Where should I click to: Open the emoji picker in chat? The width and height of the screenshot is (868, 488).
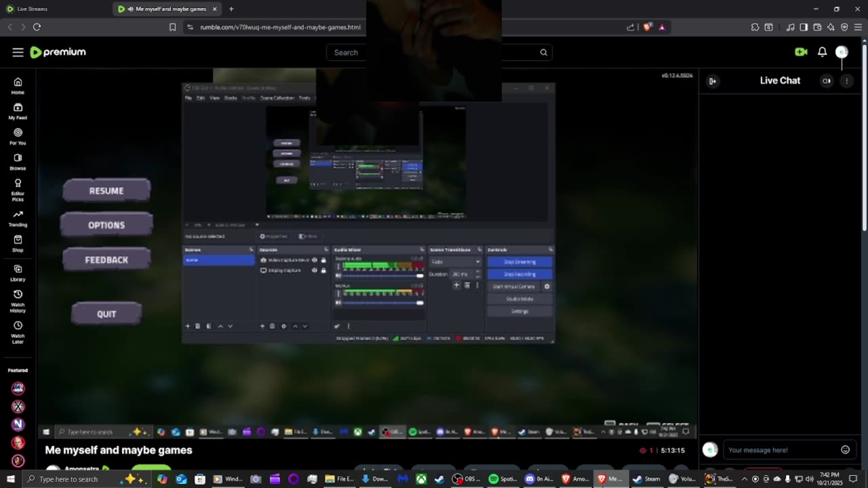[x=845, y=449]
